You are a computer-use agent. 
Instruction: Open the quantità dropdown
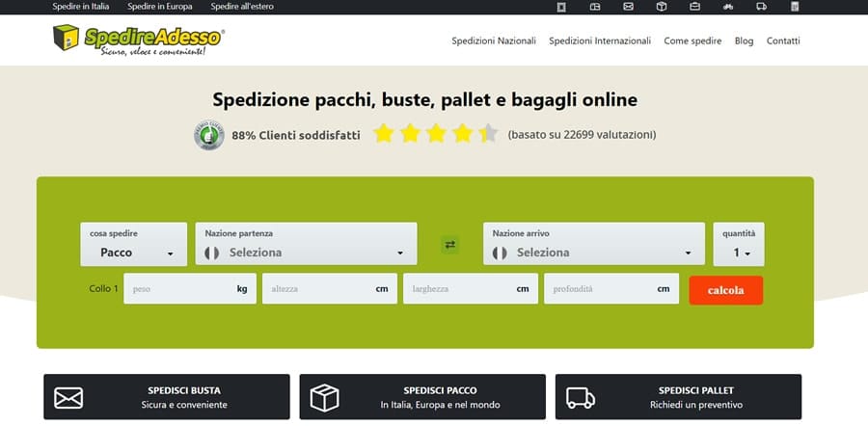click(739, 244)
